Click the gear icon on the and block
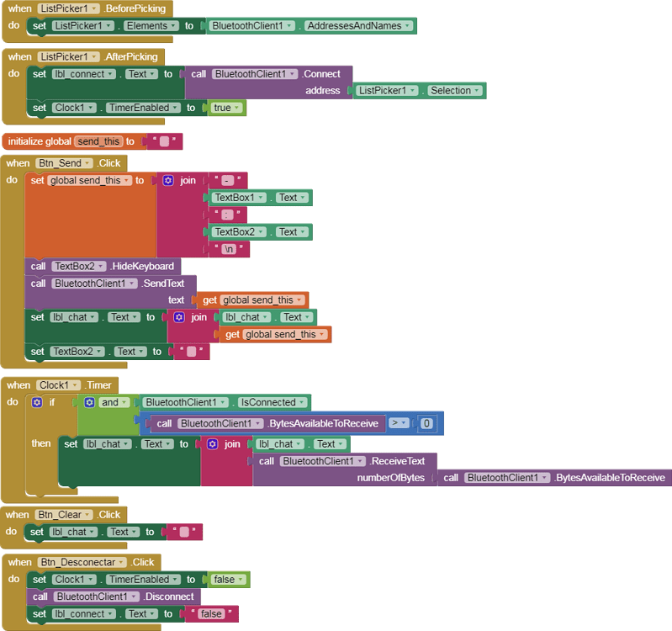Image resolution: width=672 pixels, height=631 pixels. [90, 402]
